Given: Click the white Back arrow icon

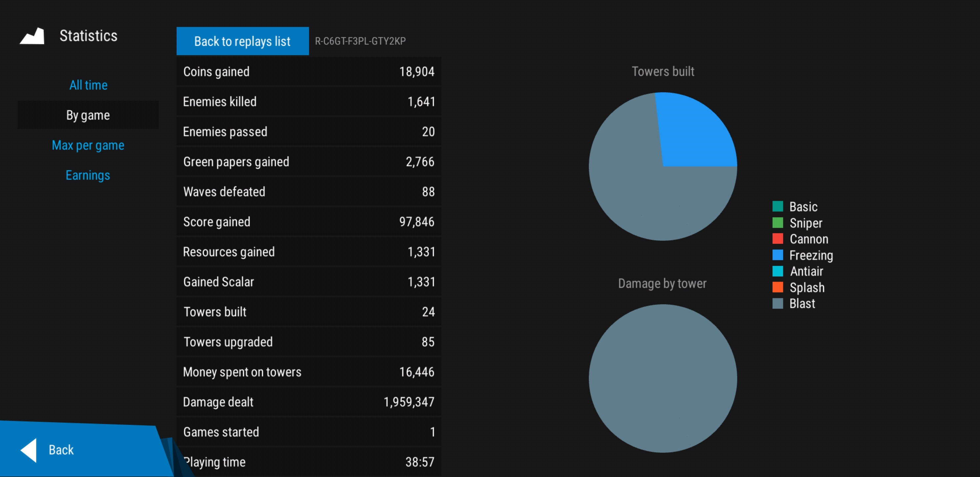Looking at the screenshot, I should [29, 450].
